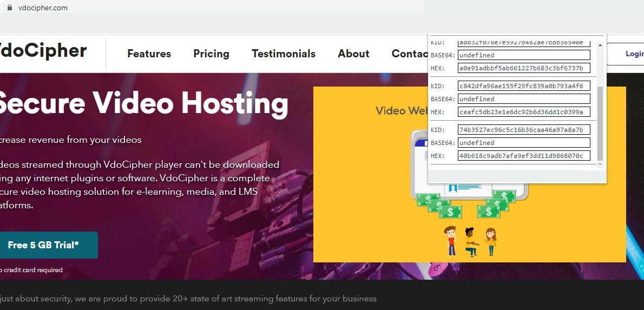
Task: Go to Testimonials
Action: 284,54
